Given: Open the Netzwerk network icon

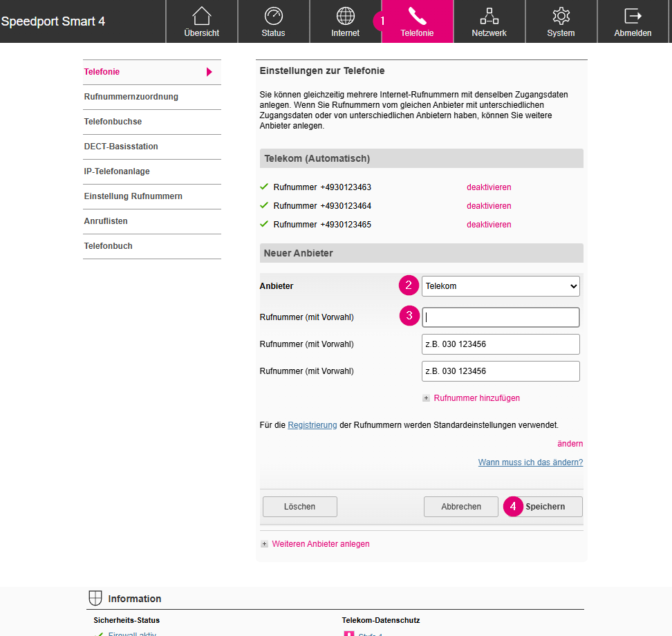Looking at the screenshot, I should (489, 17).
